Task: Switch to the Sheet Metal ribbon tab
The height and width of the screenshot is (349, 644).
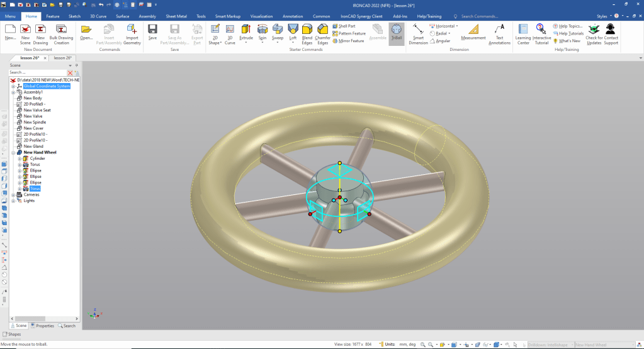Action: pos(176,16)
